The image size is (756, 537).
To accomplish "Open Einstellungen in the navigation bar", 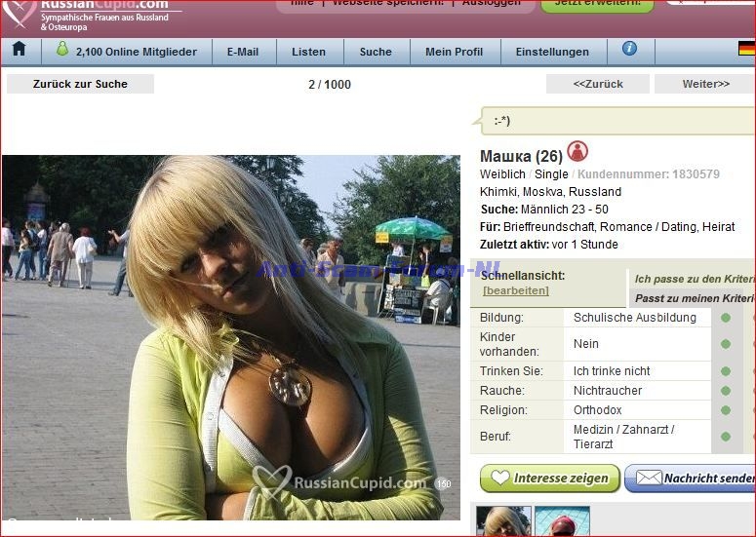I will (552, 52).
